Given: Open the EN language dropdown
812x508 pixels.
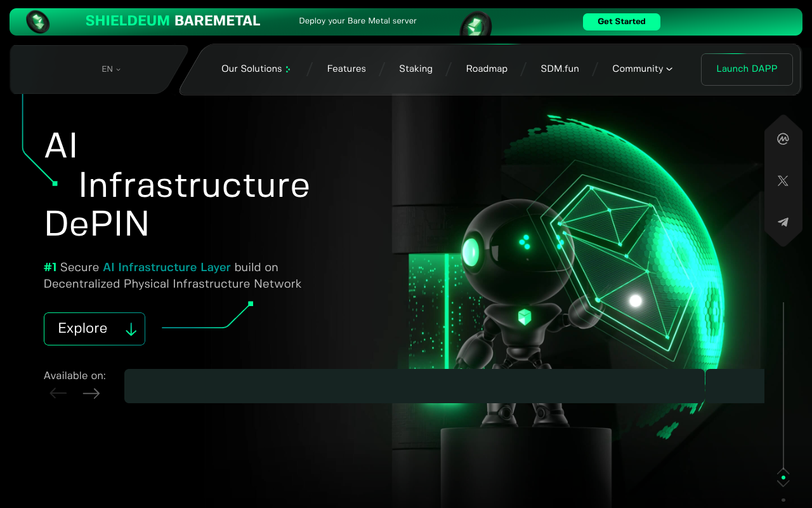Looking at the screenshot, I should tap(111, 69).
